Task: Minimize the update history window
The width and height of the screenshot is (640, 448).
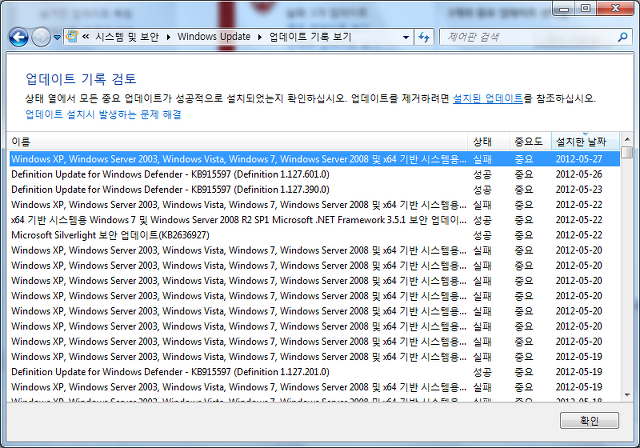Action: click(x=564, y=9)
